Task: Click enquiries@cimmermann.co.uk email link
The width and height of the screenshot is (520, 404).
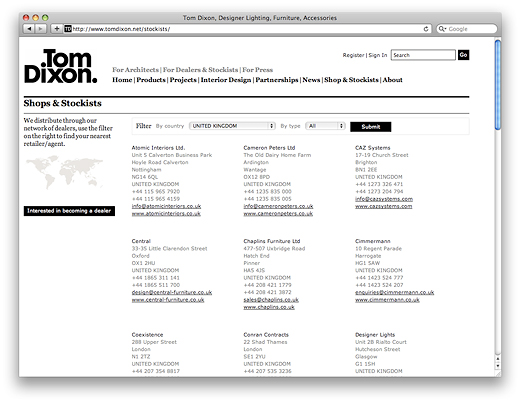Action: 395,292
